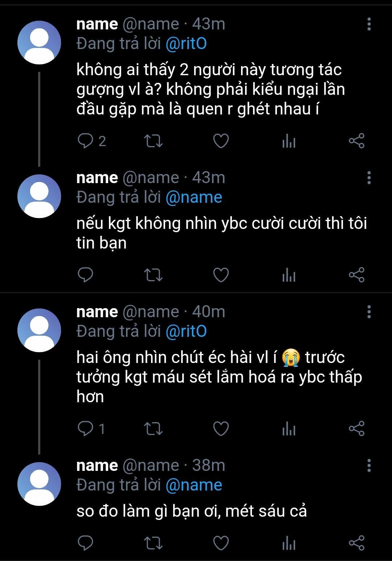Reply to the "so đo làm gì" tweet
The image size is (392, 561).
86,543
